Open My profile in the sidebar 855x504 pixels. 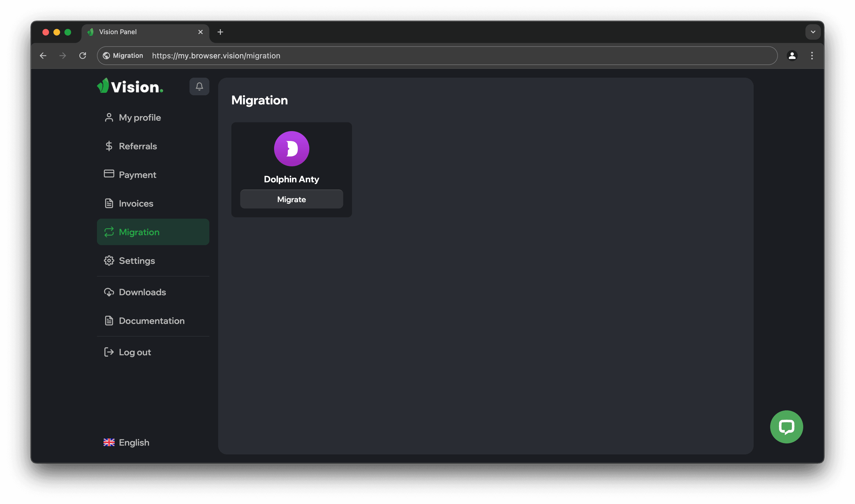[153, 118]
